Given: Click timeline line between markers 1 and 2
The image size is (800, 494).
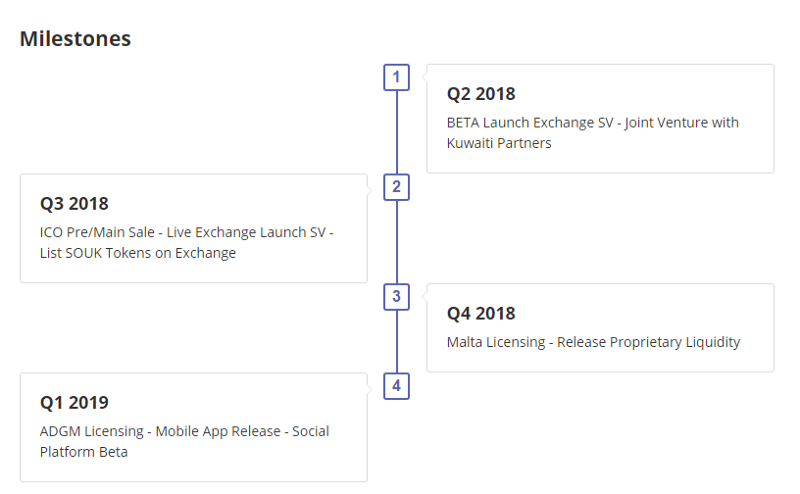Looking at the screenshot, I should pyautogui.click(x=397, y=132).
